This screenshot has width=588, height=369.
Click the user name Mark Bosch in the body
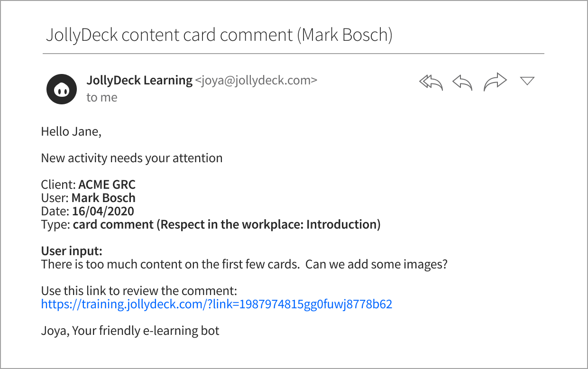[103, 198]
